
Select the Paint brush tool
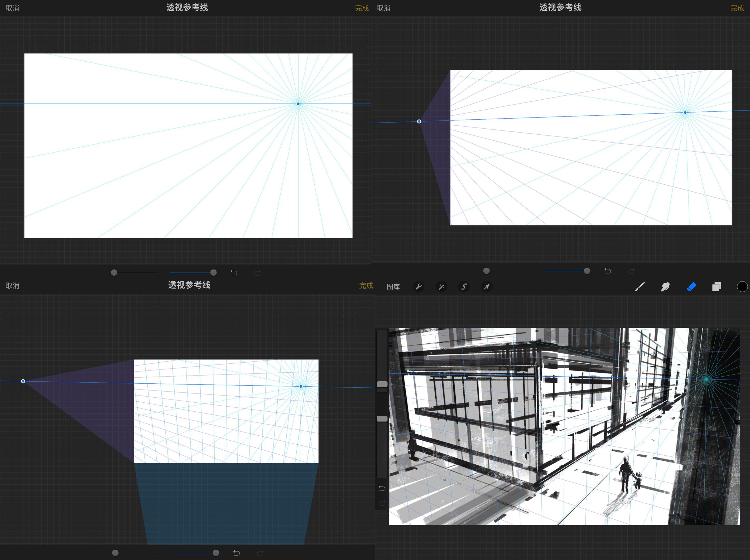[x=640, y=287]
